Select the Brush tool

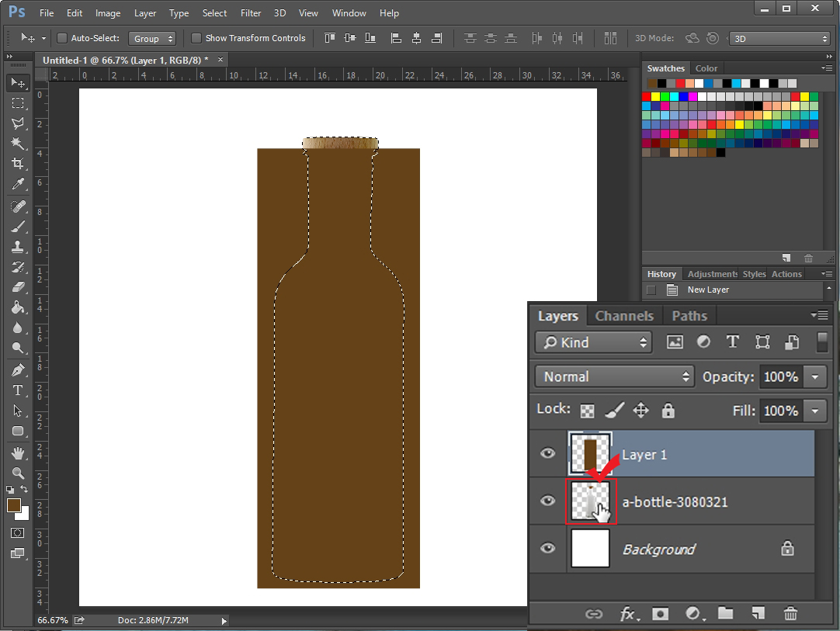[x=18, y=227]
